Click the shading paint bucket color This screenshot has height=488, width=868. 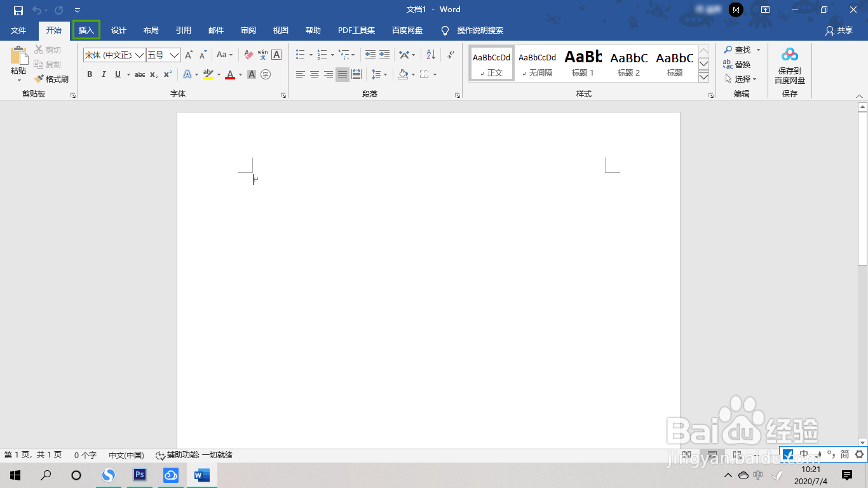(403, 74)
